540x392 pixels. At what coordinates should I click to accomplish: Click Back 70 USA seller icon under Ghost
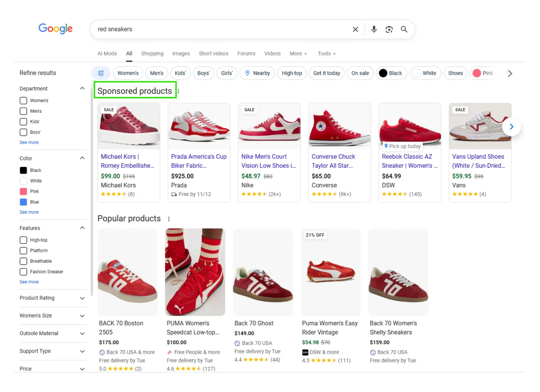click(237, 343)
